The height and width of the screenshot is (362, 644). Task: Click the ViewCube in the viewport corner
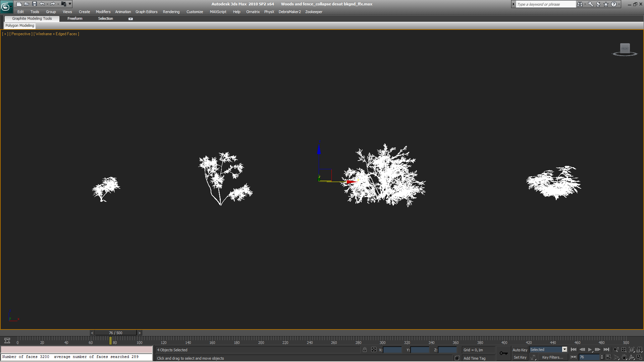625,49
